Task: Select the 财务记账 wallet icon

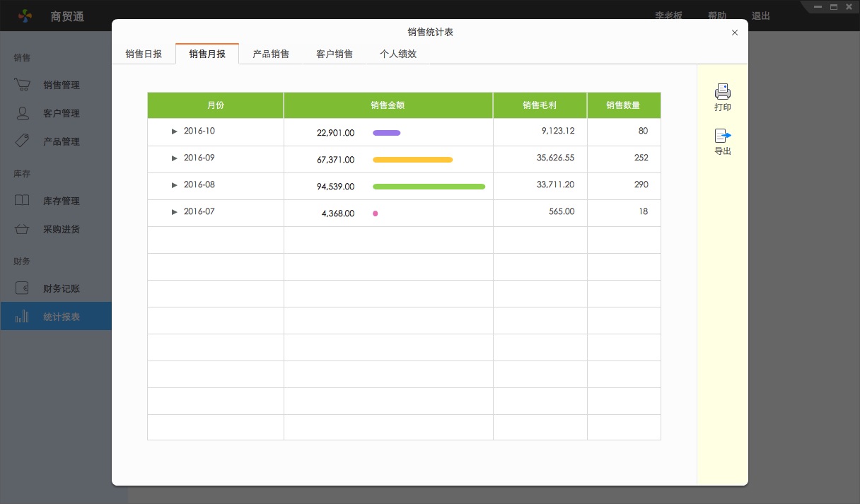Action: tap(22, 288)
